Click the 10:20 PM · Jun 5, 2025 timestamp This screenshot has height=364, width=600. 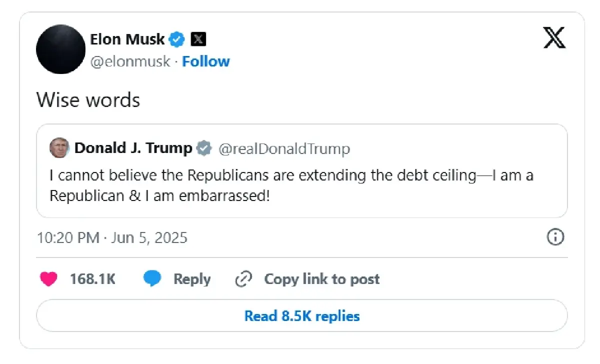[112, 237]
